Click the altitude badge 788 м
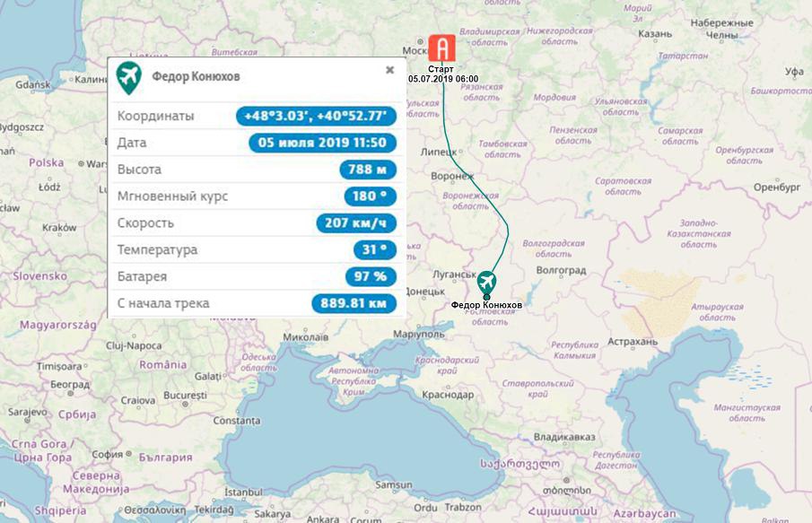The height and width of the screenshot is (523, 812). pyautogui.click(x=368, y=170)
